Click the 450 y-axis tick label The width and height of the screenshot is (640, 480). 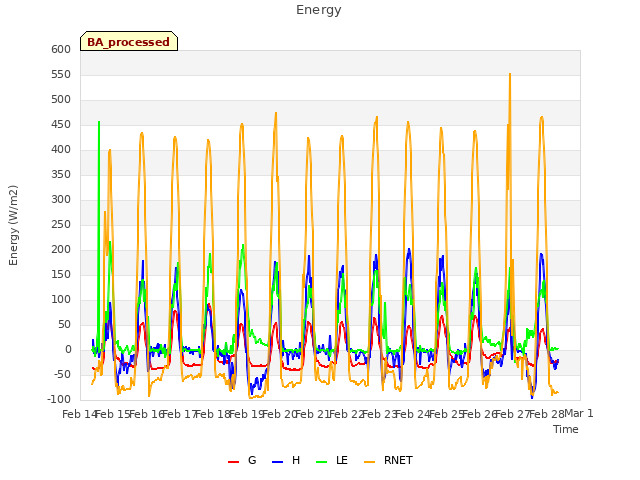click(61, 124)
